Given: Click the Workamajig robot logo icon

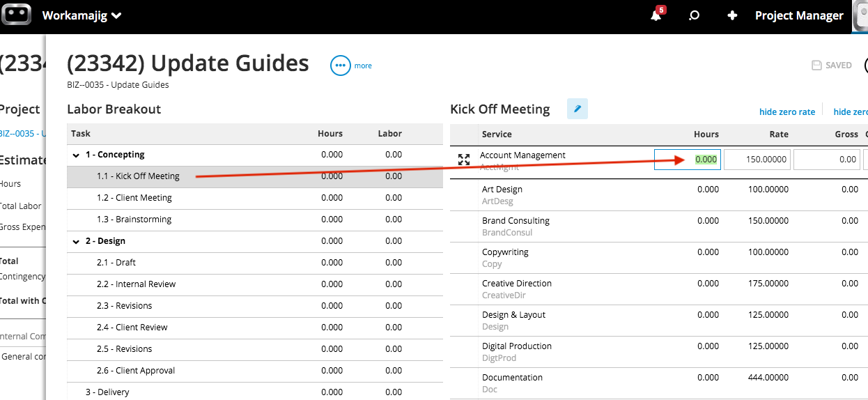Looking at the screenshot, I should pyautogui.click(x=17, y=15).
